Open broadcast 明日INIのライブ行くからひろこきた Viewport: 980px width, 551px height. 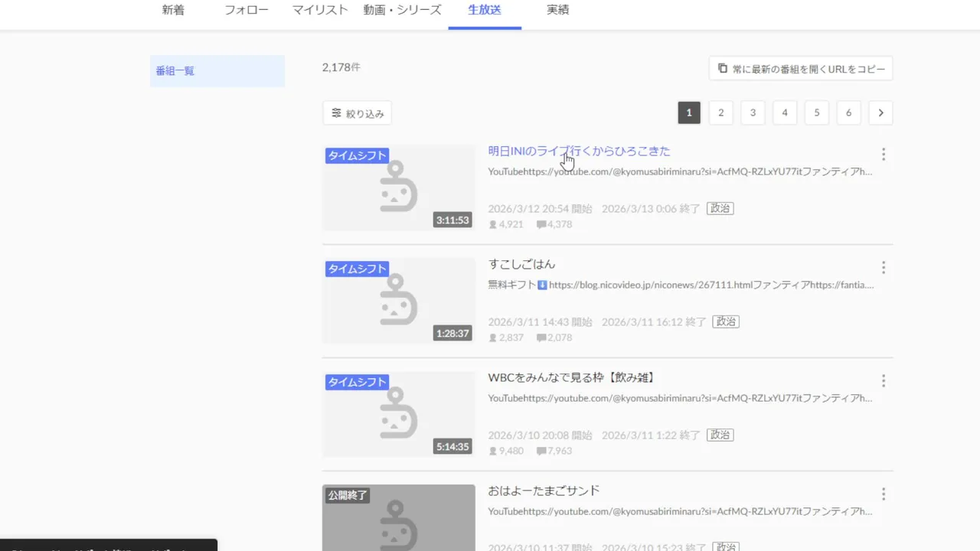click(580, 152)
